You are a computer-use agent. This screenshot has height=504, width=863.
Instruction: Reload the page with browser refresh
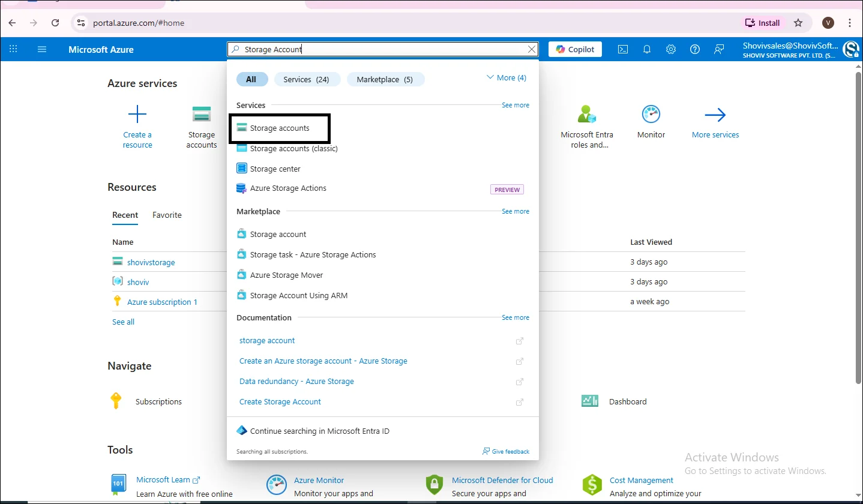click(55, 23)
